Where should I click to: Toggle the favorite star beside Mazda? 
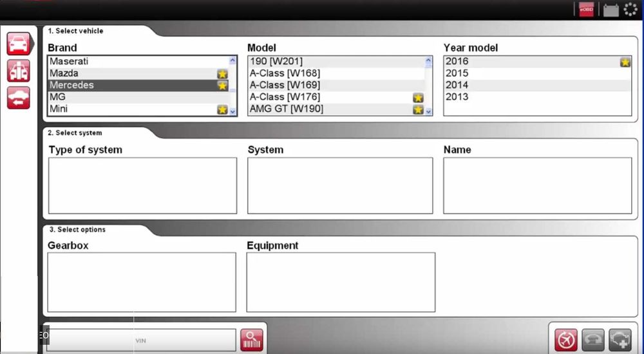(x=222, y=74)
